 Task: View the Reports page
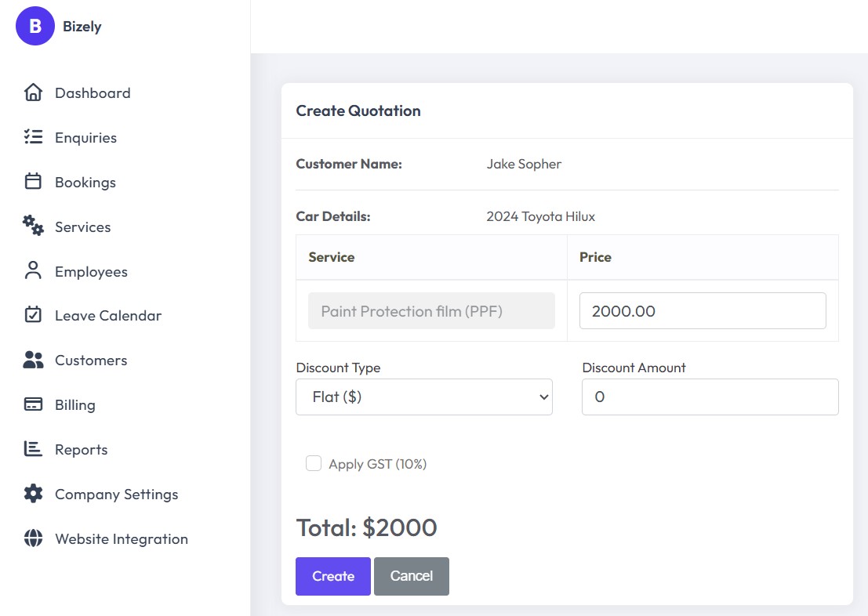click(x=81, y=450)
